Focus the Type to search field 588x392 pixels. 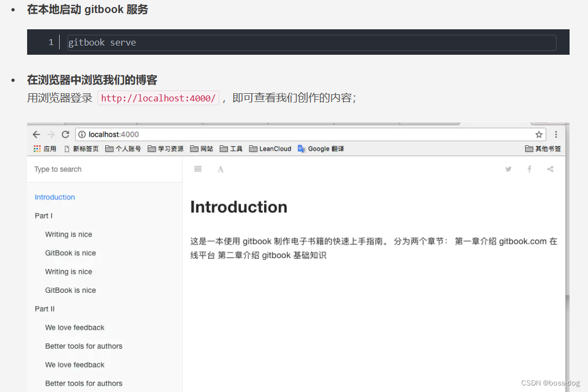105,169
